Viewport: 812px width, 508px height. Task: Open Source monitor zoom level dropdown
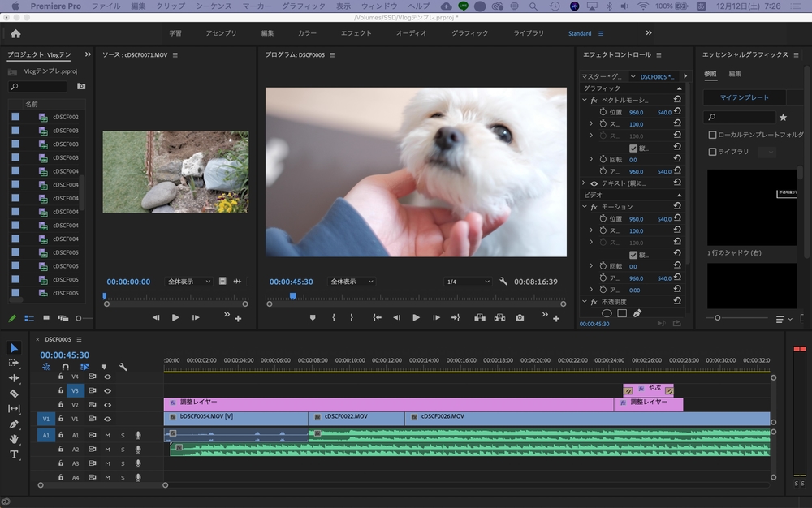tap(188, 282)
